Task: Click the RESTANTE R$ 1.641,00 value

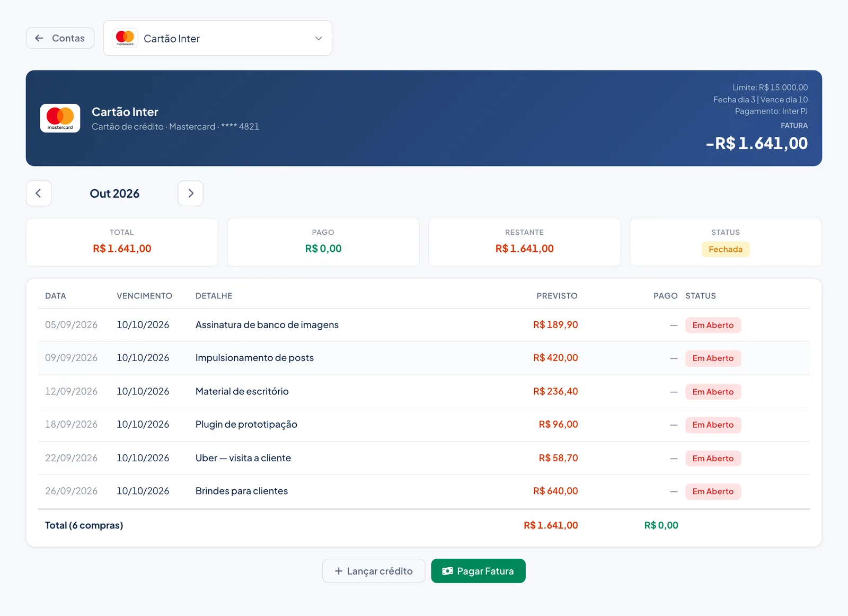Action: [x=524, y=249]
